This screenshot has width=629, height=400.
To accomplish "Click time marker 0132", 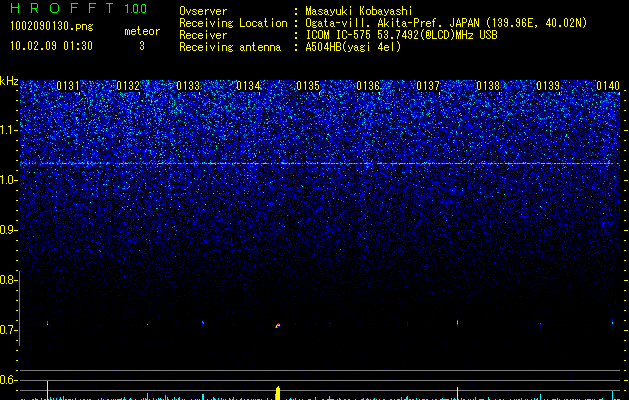I will tap(128, 86).
